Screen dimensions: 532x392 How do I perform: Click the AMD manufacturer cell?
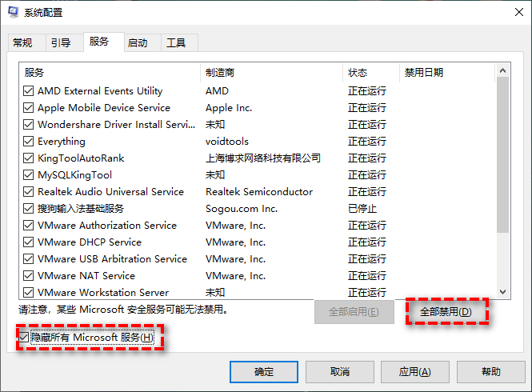click(217, 91)
